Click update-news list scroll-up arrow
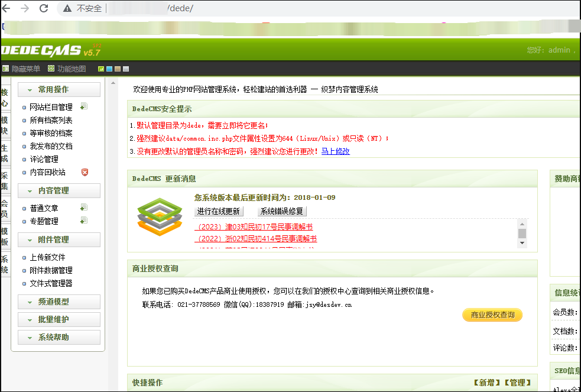The image size is (581, 392). [522, 224]
